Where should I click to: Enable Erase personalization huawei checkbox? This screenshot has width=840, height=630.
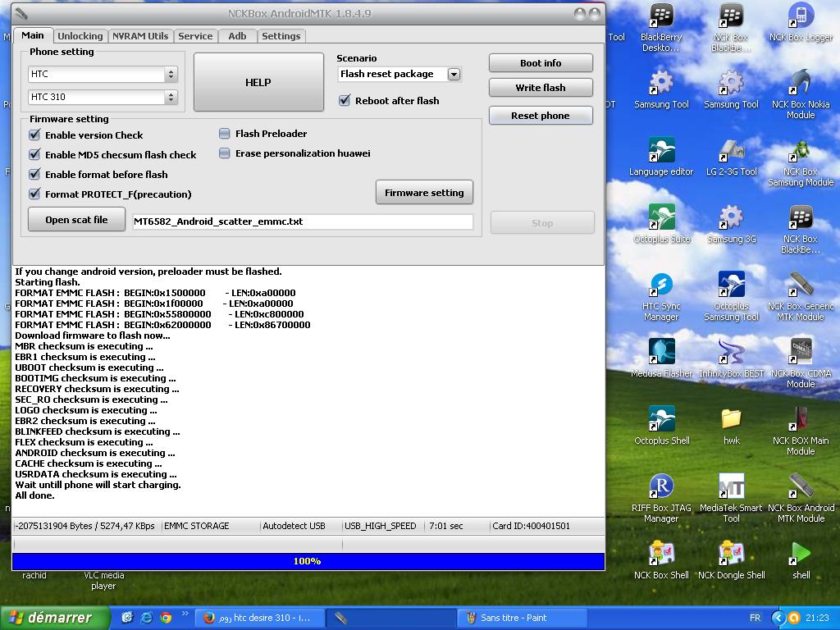[x=225, y=153]
